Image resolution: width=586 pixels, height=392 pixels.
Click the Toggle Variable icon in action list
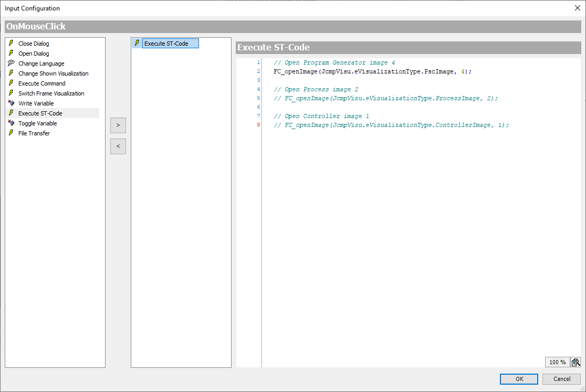point(11,123)
